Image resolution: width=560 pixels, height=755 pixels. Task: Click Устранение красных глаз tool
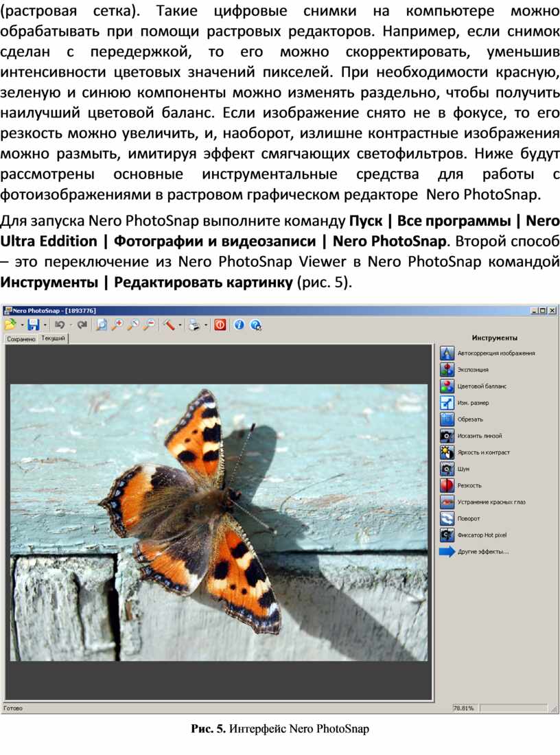click(491, 502)
